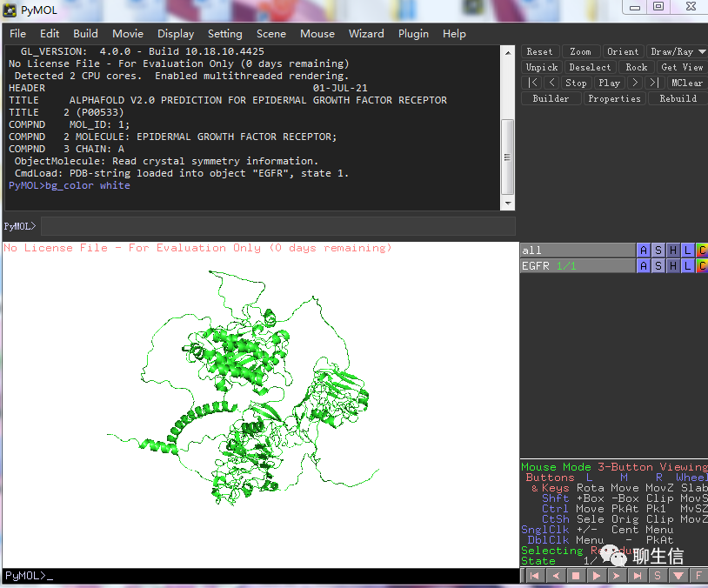
Task: Click the Reset button
Action: (x=540, y=51)
